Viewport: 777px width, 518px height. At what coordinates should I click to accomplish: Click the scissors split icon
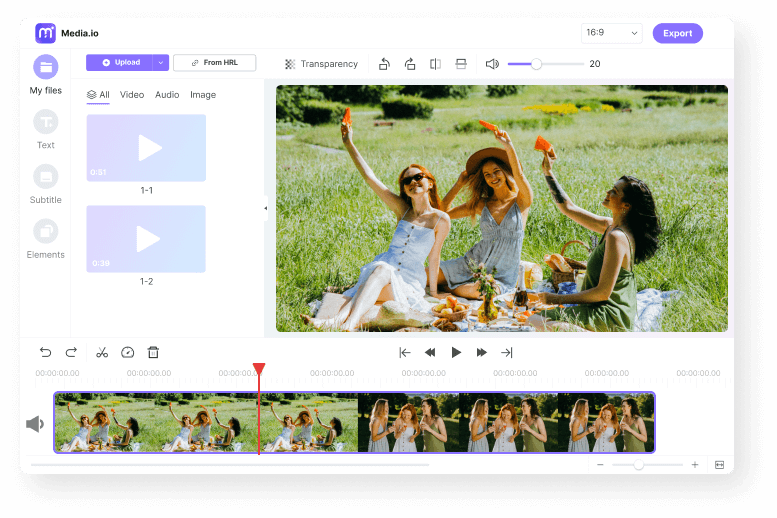click(x=101, y=352)
